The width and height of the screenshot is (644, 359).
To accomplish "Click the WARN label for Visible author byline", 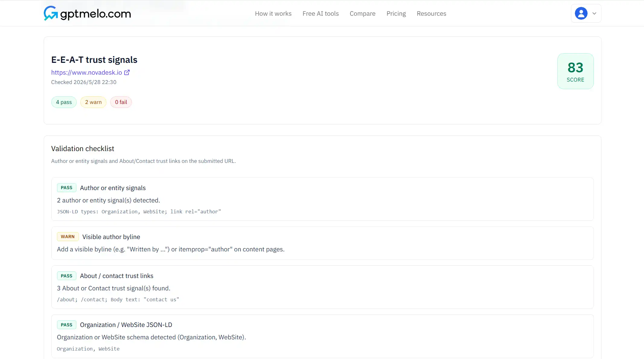I will coord(68,237).
